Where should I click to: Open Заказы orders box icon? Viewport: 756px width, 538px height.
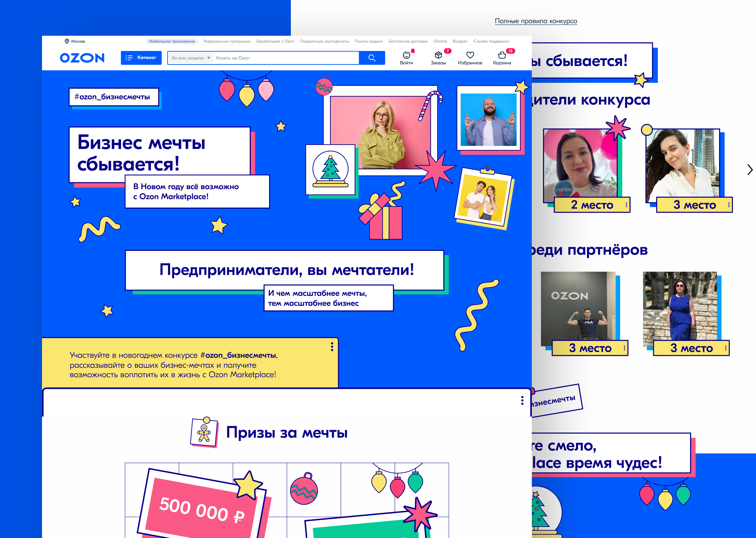pyautogui.click(x=438, y=55)
